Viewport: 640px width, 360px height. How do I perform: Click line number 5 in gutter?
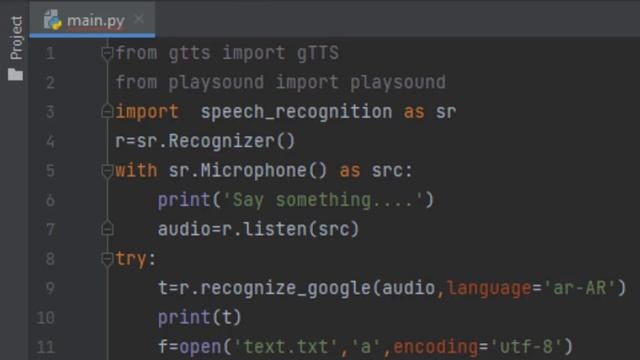pos(50,171)
